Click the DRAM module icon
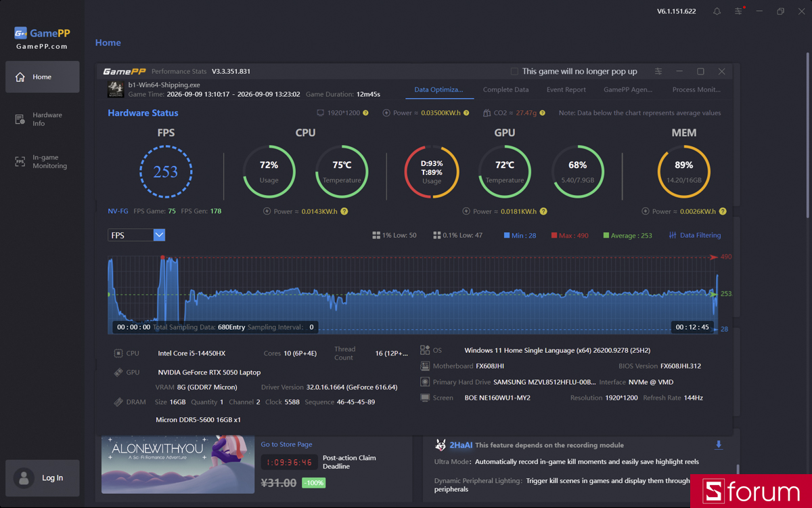The width and height of the screenshot is (812, 508). click(x=118, y=402)
